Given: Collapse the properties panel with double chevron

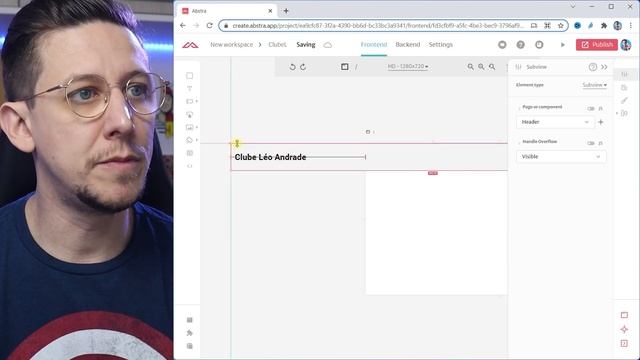Looking at the screenshot, I should tap(604, 67).
